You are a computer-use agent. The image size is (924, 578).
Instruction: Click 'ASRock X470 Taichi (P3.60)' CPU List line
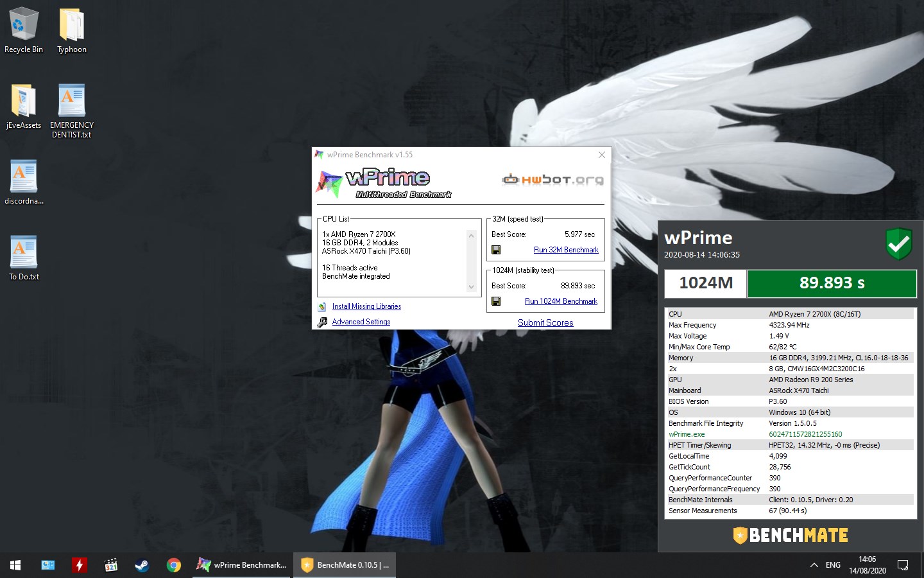pos(366,251)
